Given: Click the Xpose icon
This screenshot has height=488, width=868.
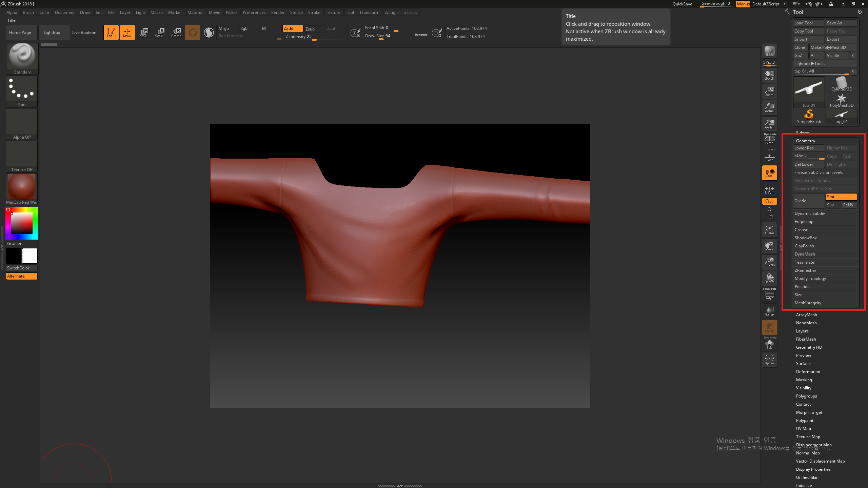Looking at the screenshot, I should click(x=769, y=360).
